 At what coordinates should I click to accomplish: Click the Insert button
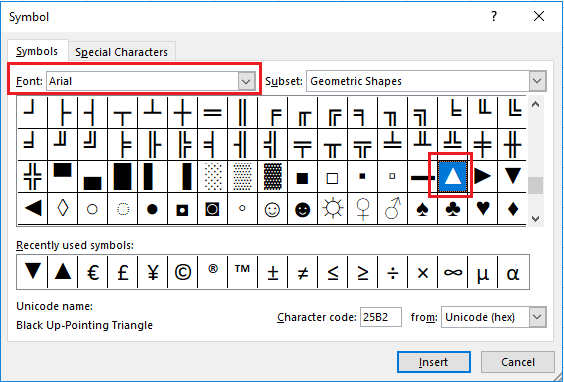coord(433,362)
